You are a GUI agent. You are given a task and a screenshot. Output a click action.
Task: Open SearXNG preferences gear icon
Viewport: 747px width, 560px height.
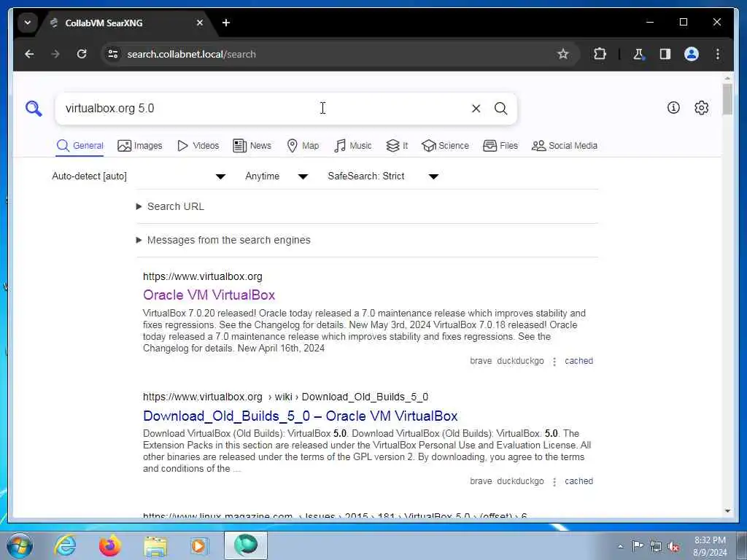[x=701, y=108]
